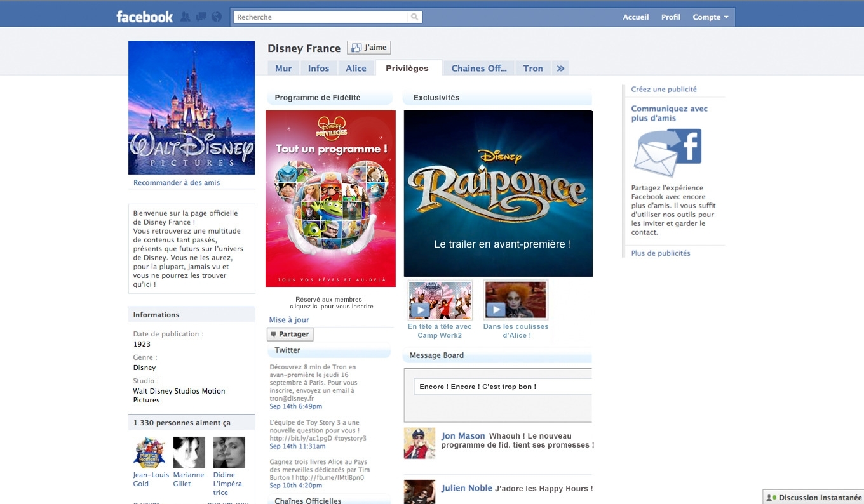The height and width of the screenshot is (504, 864).
Task: Switch to the Infos tab
Action: [x=318, y=69]
